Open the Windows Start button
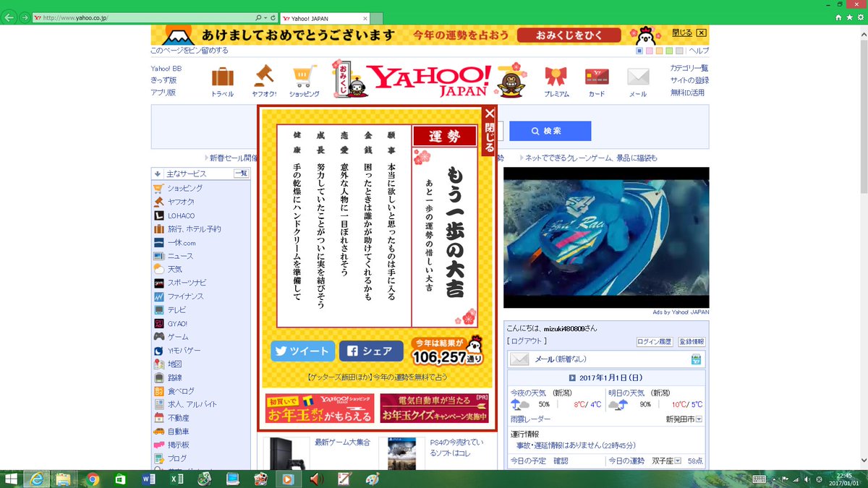Screen dimensions: 868x488 11,479
